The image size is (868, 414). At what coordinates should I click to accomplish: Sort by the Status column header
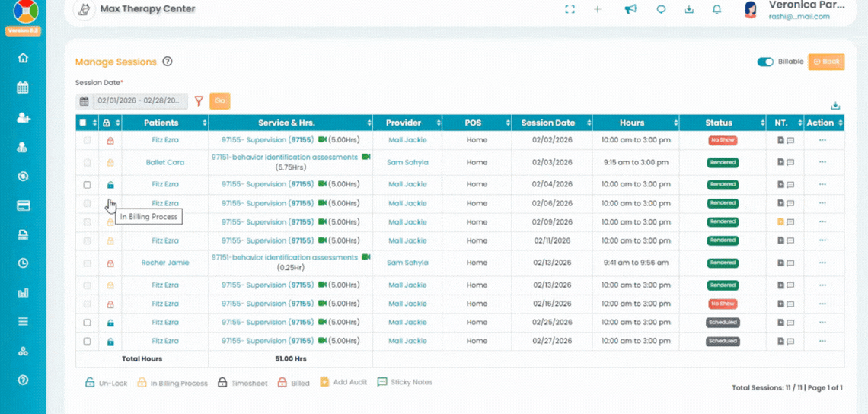[x=718, y=123]
